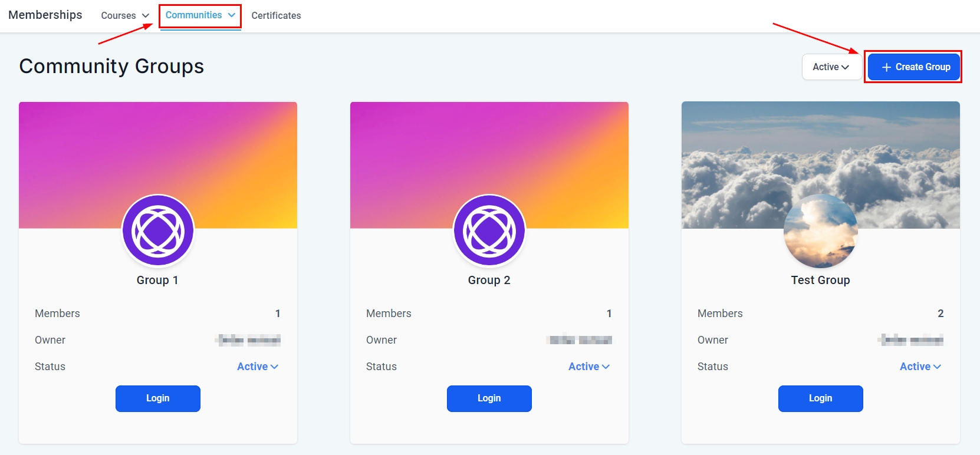980x455 pixels.
Task: Click the Memberships title in header
Action: pyautogui.click(x=45, y=15)
